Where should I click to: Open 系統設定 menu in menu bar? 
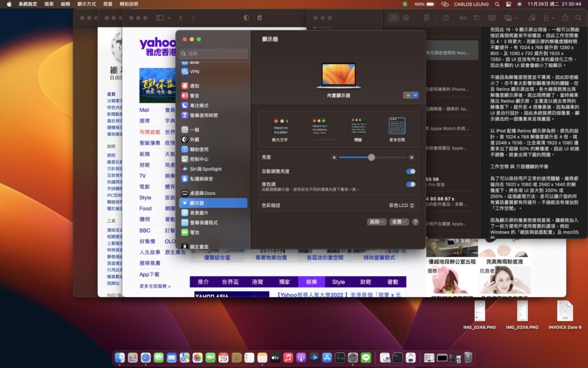(28, 4)
